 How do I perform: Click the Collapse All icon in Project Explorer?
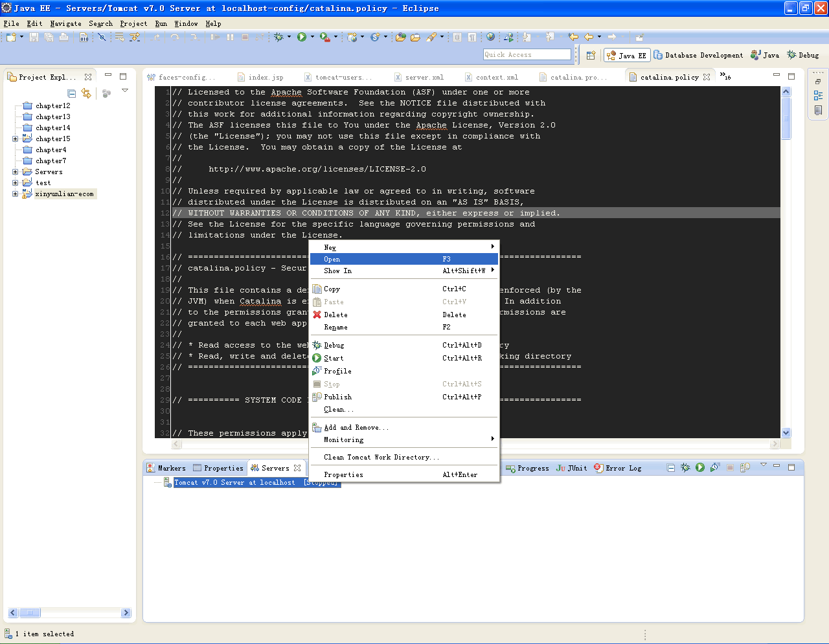click(x=72, y=94)
